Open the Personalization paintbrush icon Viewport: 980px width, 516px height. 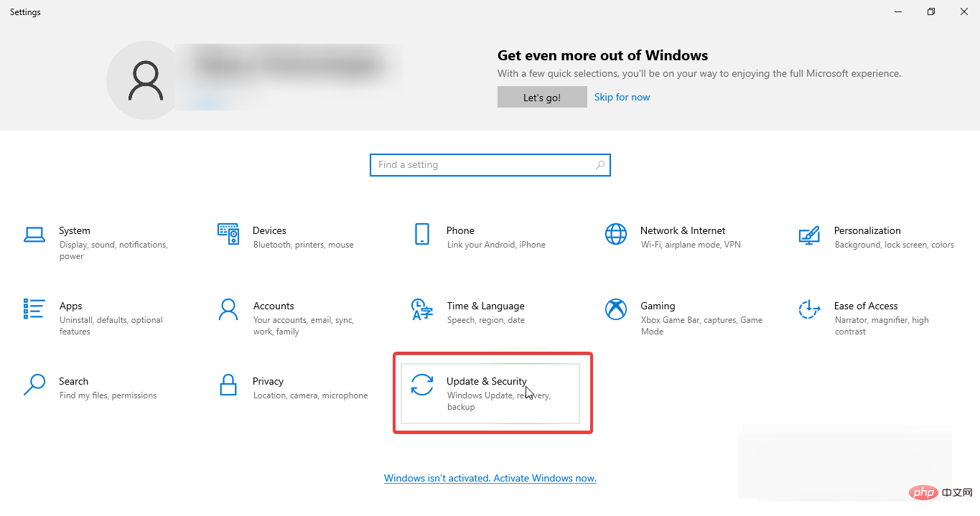(809, 234)
